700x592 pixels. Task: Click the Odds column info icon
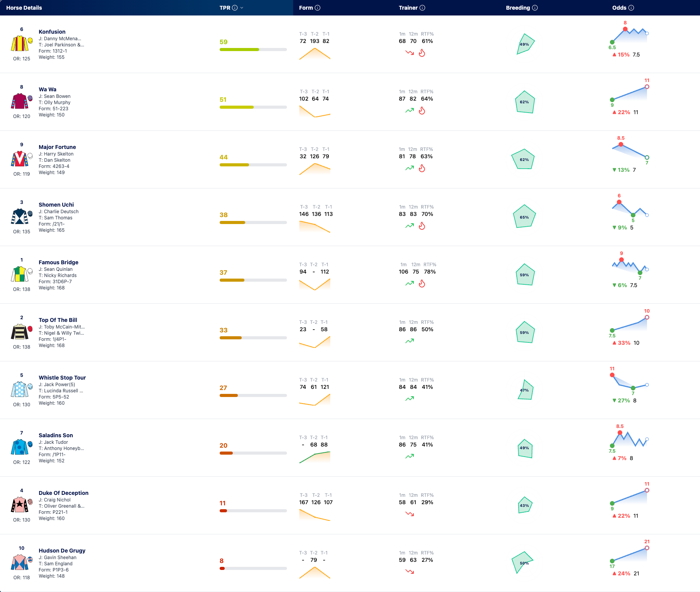631,8
